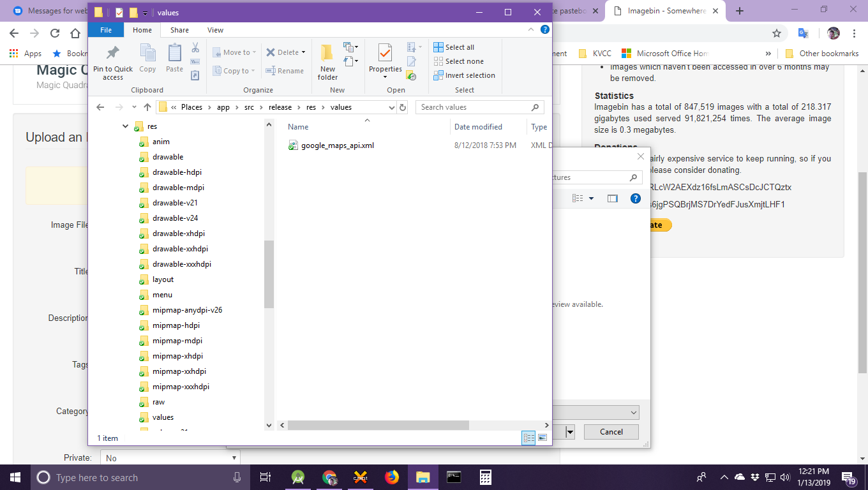
Task: Open Chrome three-dot menu
Action: (x=855, y=33)
